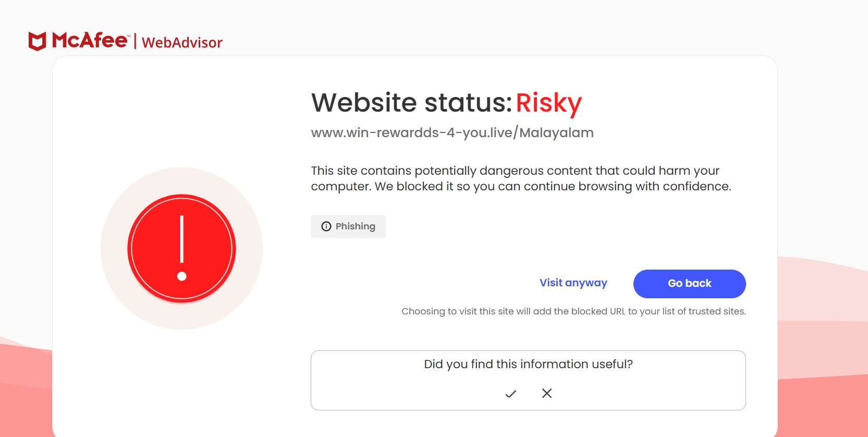Click the McAfee wordmark text

pos(90,40)
